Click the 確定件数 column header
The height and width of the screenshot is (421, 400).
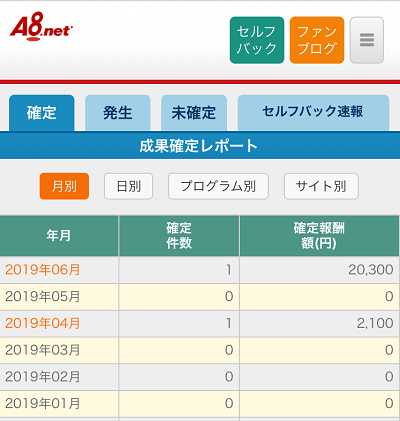click(179, 236)
